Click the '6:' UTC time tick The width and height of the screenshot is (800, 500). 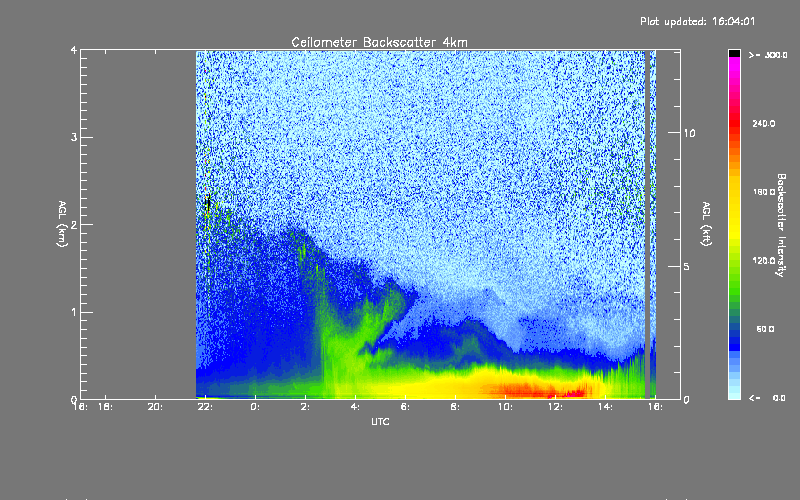[x=405, y=407]
